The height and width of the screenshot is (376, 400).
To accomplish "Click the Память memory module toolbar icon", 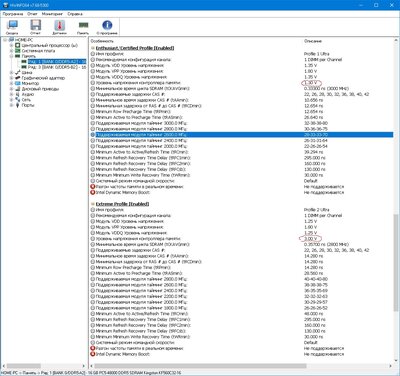I will [x=83, y=27].
